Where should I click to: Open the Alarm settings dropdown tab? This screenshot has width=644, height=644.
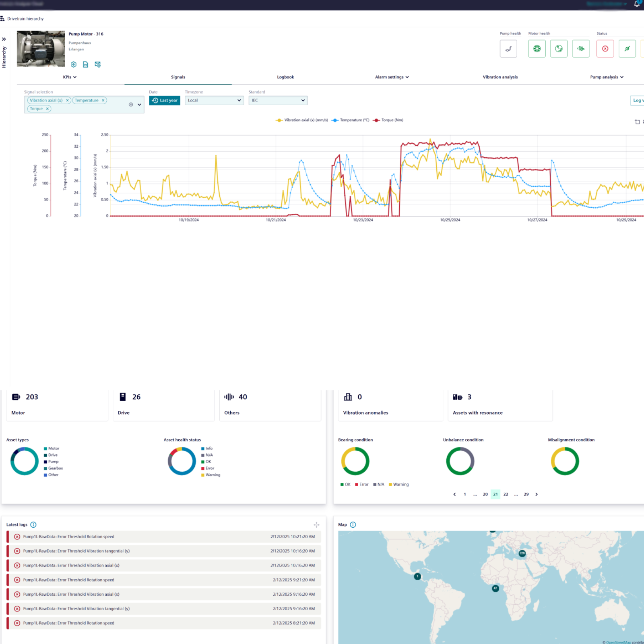tap(392, 77)
